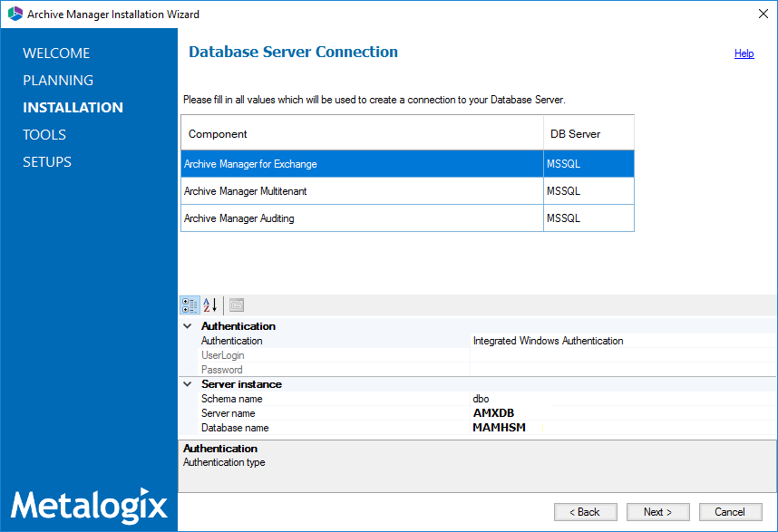Collapse the Authentication property group

point(188,326)
